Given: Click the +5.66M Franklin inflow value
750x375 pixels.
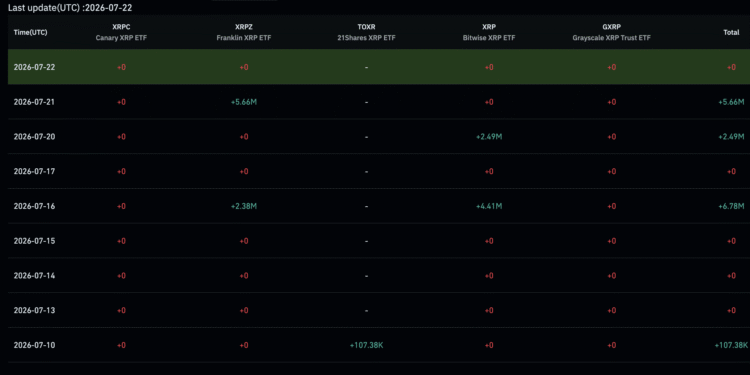Looking at the screenshot, I should tap(243, 102).
